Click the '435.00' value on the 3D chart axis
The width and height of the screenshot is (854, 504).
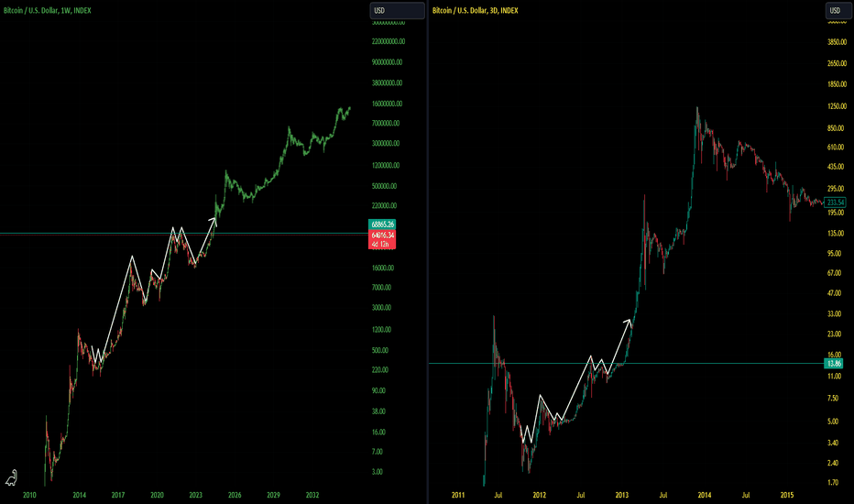tap(836, 167)
